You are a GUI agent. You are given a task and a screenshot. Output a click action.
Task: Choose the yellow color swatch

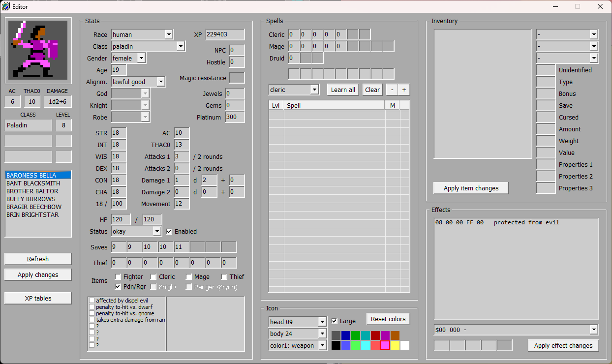click(x=395, y=345)
